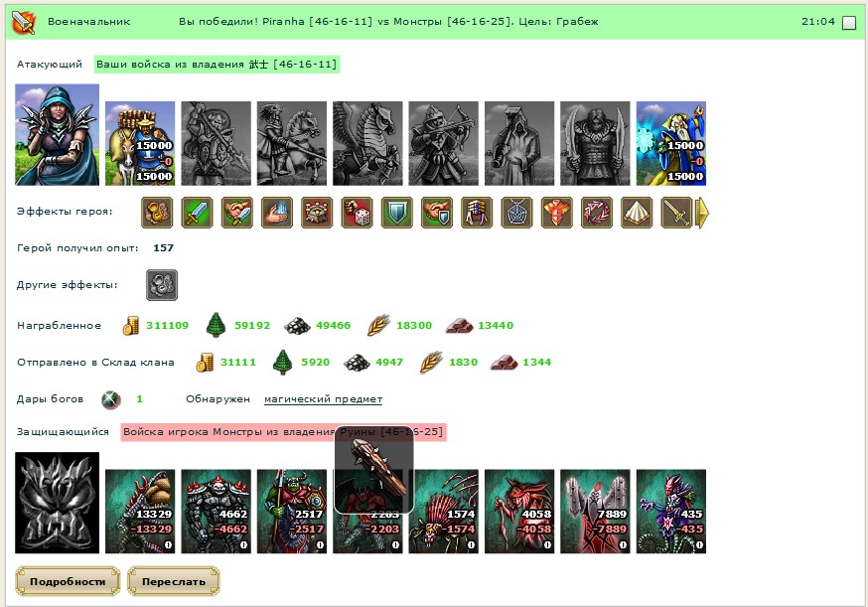
Task: Select the orange gem effect icon
Action: 557,213
